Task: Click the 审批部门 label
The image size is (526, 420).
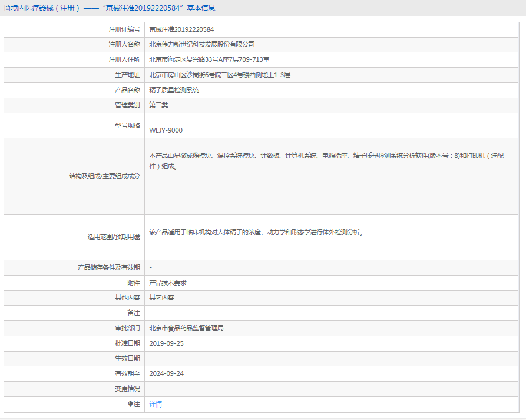Action: tap(127, 328)
